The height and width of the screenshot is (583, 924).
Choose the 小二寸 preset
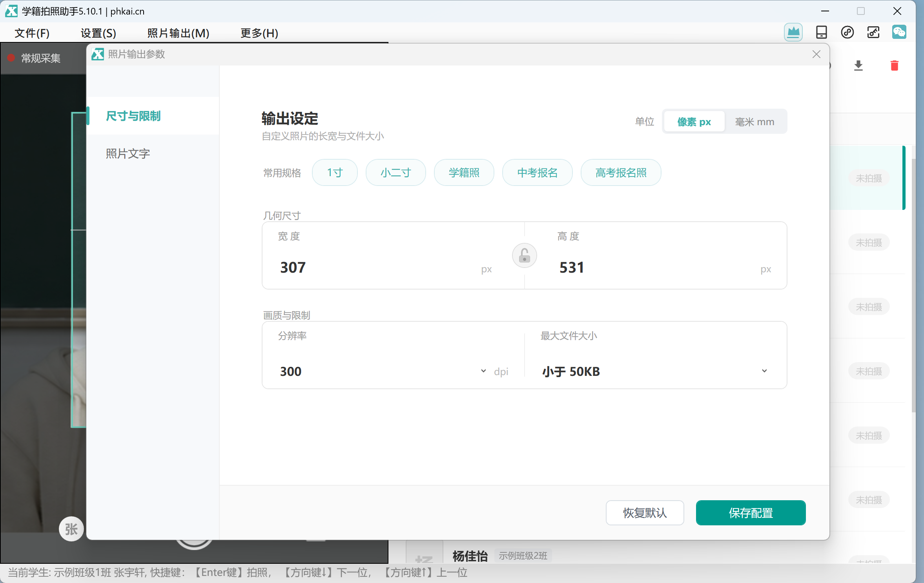[x=395, y=173]
